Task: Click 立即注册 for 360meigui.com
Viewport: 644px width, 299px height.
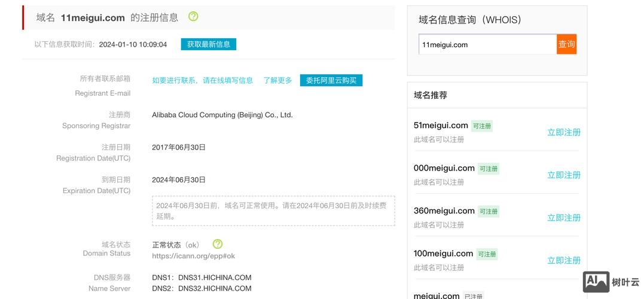Action: 563,218
